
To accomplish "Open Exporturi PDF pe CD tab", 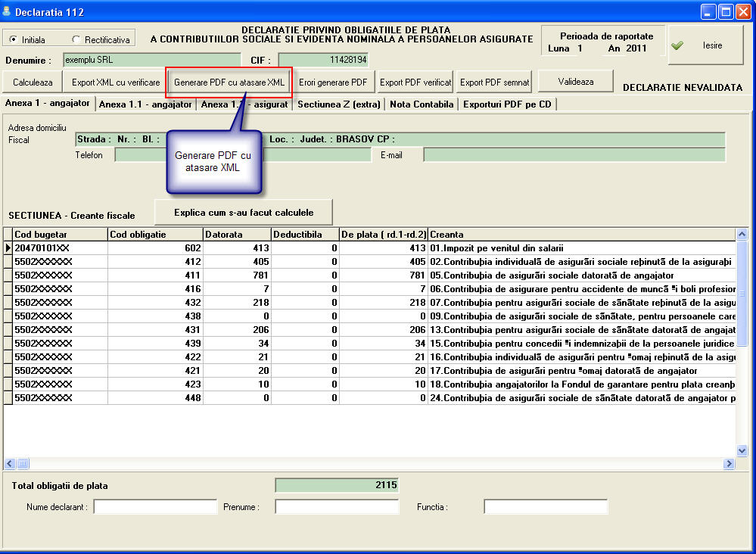I will [507, 104].
